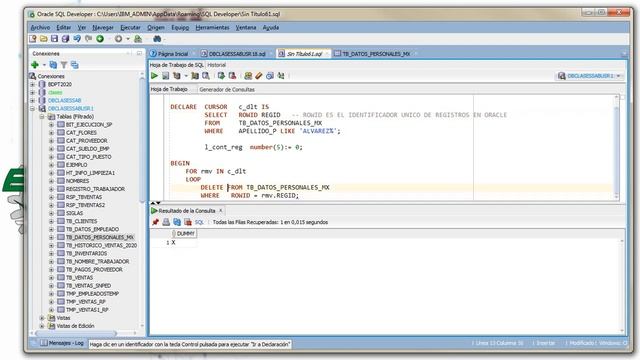640x360 pixels.
Task: Click the 'DELETE FROM TB_DATOS_PERSONALES_MX' code line
Action: click(264, 187)
